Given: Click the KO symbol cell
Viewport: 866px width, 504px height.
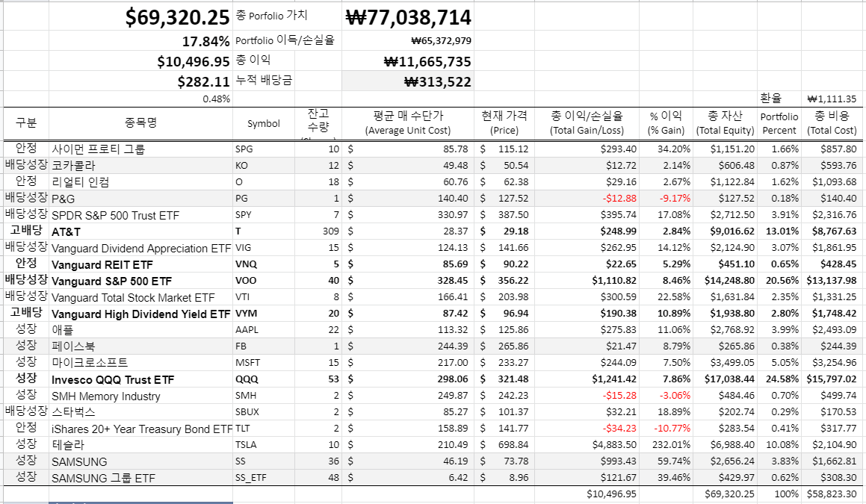Looking at the screenshot, I should (264, 166).
